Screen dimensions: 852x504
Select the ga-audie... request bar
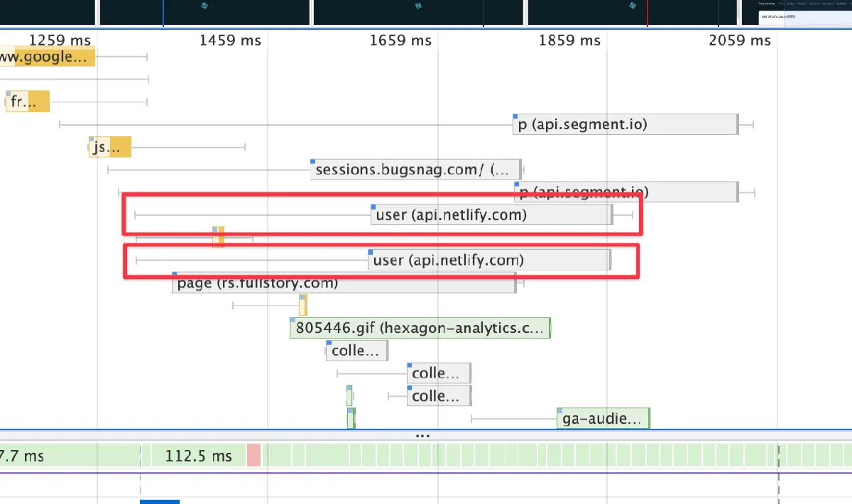[x=603, y=419]
